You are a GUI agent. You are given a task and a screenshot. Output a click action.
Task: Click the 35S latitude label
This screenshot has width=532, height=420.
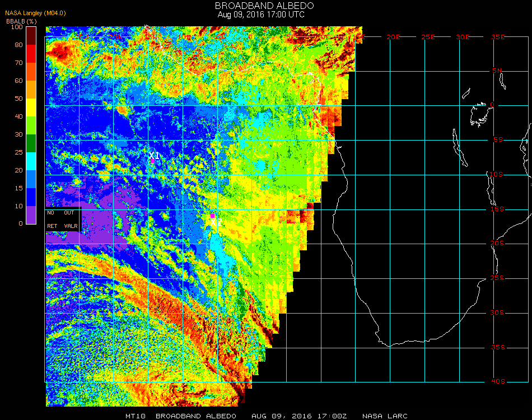click(x=498, y=347)
